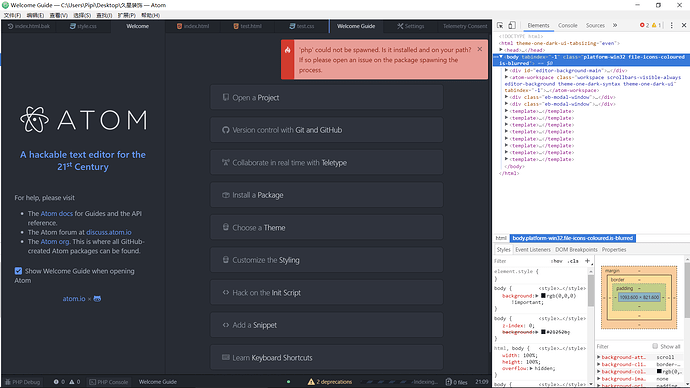Click the flame icon on the error notification
Screen dimensions: 690x388
tap(287, 50)
